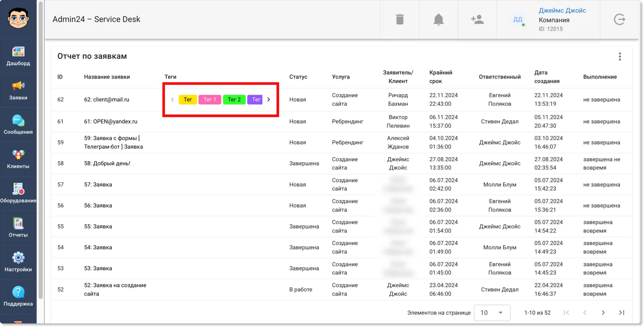Go to Сообщения in the sidebar

pyautogui.click(x=18, y=125)
